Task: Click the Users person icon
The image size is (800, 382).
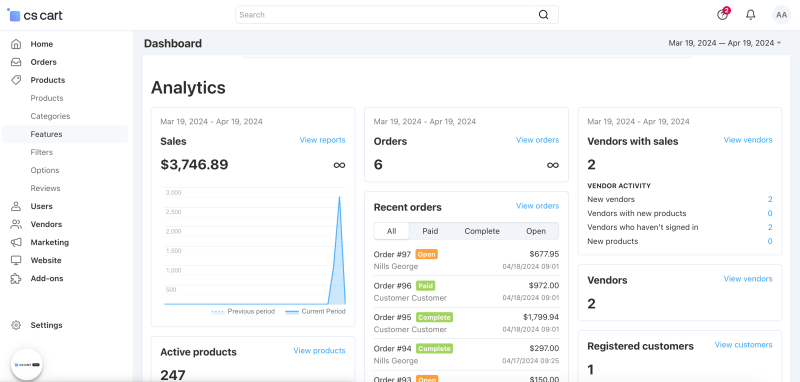Action: (16, 206)
